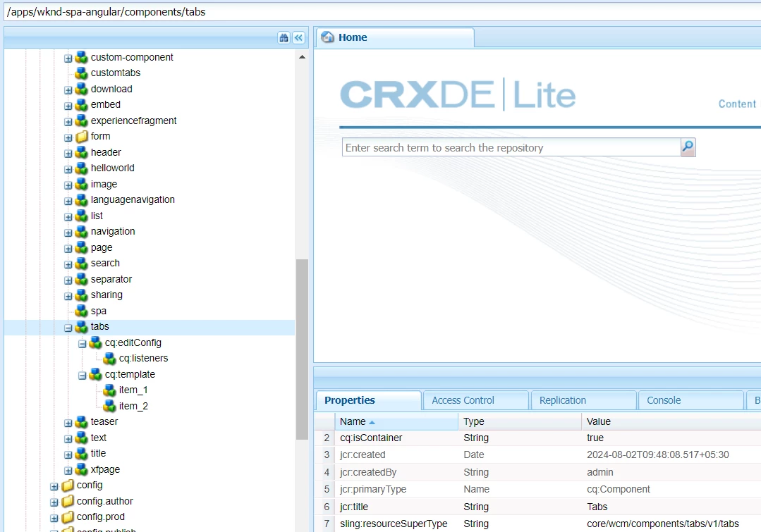Click the magnifier search button
Image resolution: width=761 pixels, height=532 pixels.
point(688,147)
